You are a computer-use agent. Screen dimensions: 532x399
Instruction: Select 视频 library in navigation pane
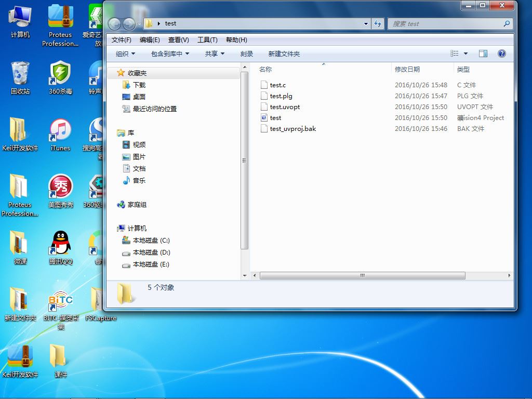(139, 144)
